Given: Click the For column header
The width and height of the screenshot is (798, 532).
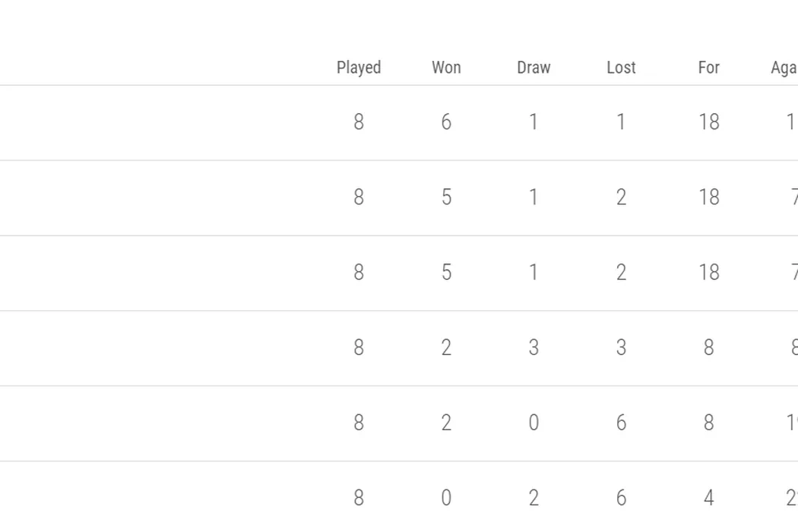Looking at the screenshot, I should [708, 68].
